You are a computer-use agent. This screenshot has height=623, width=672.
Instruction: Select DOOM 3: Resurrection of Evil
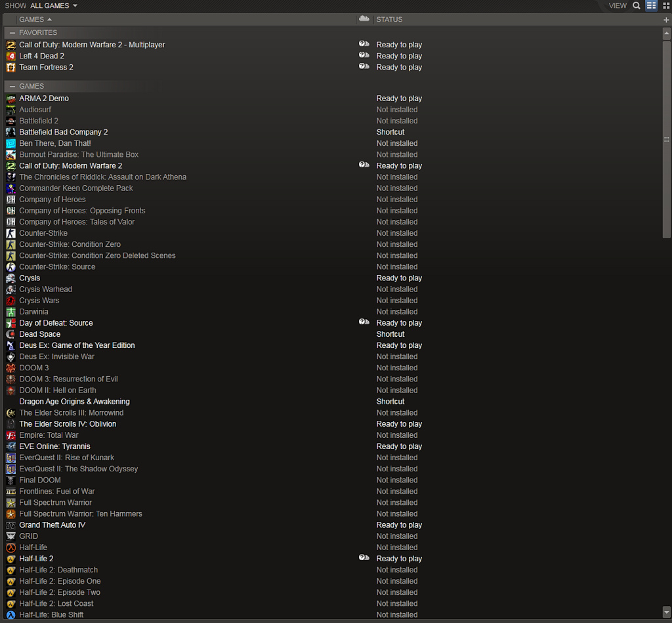coord(68,379)
